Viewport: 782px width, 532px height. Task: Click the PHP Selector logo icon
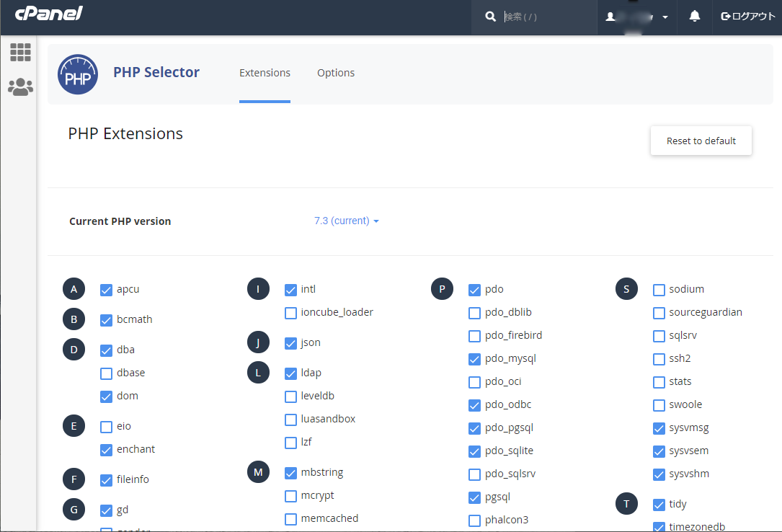point(77,74)
